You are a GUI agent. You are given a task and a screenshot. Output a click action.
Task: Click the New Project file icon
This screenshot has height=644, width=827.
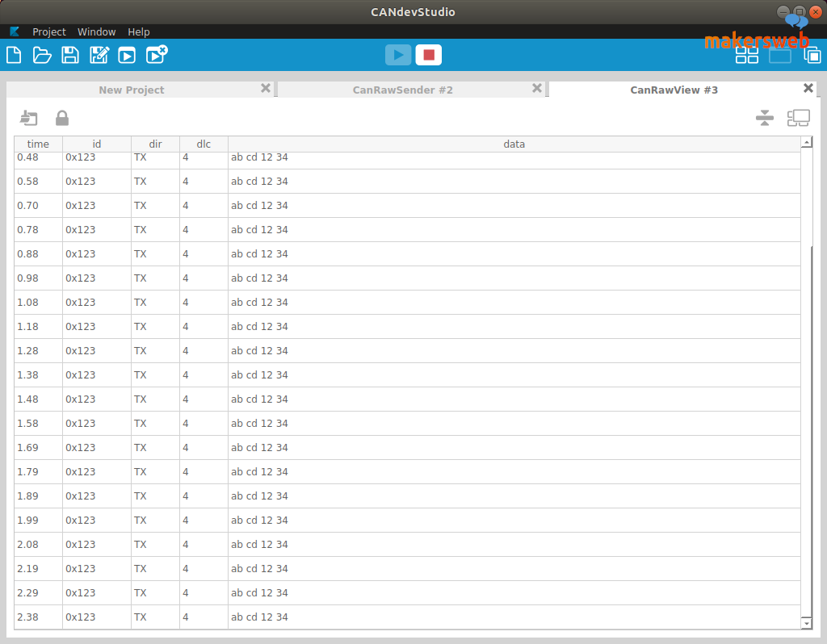pos(13,55)
